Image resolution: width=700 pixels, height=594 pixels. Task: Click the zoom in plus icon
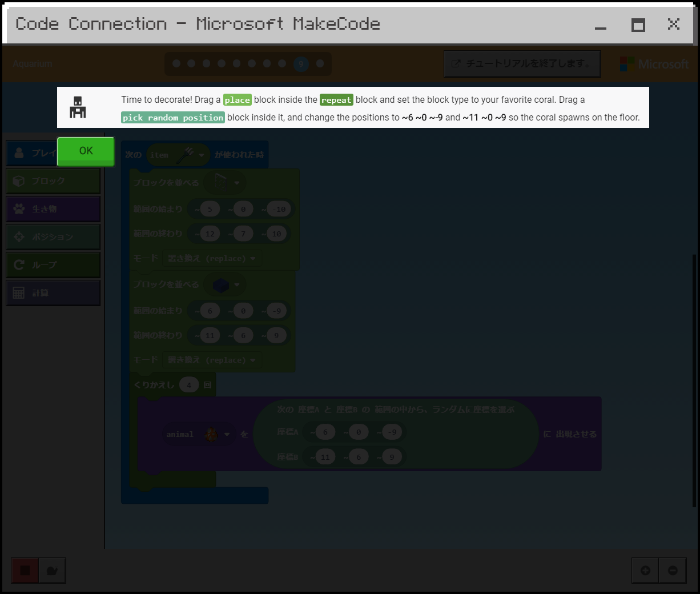point(645,571)
